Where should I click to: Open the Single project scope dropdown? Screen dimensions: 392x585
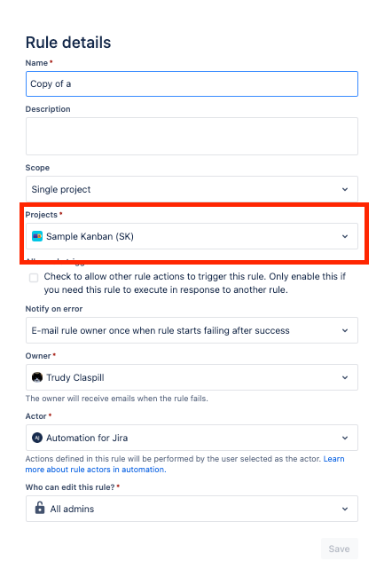tap(192, 189)
